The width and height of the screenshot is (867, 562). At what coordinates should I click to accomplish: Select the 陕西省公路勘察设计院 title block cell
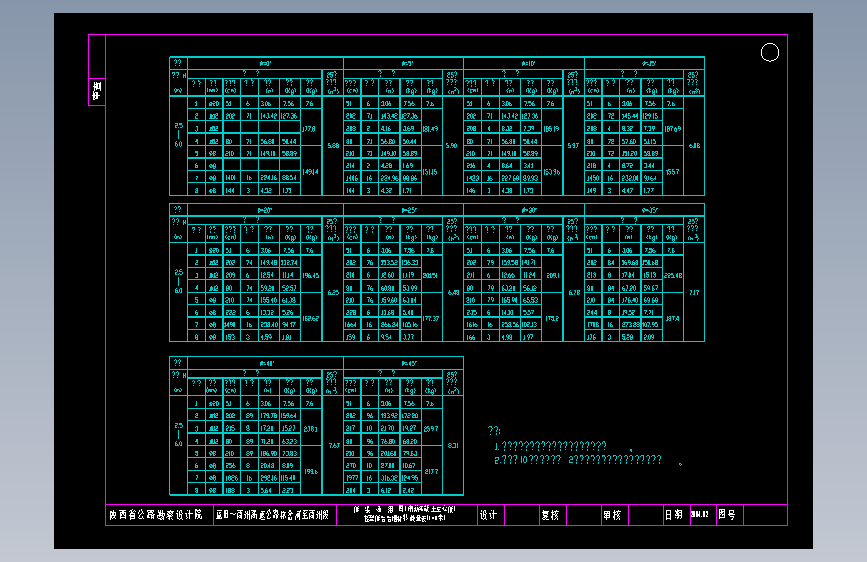[x=160, y=515]
